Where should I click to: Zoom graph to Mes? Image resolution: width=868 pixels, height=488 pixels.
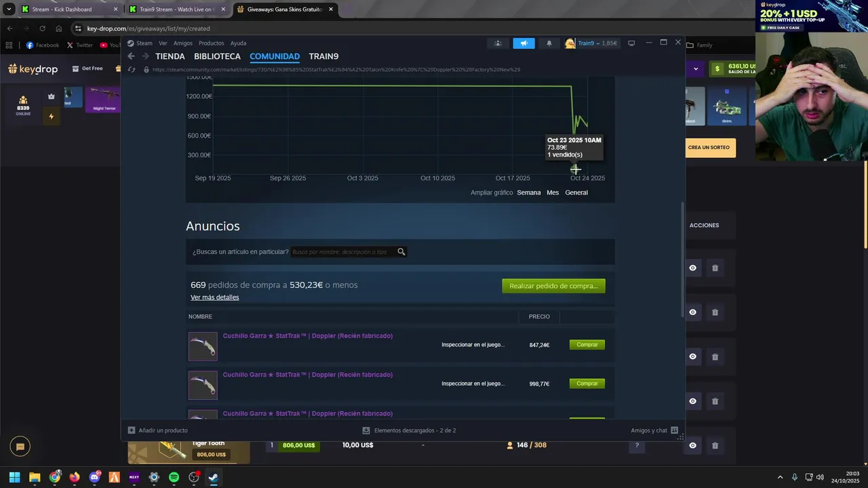[553, 192]
